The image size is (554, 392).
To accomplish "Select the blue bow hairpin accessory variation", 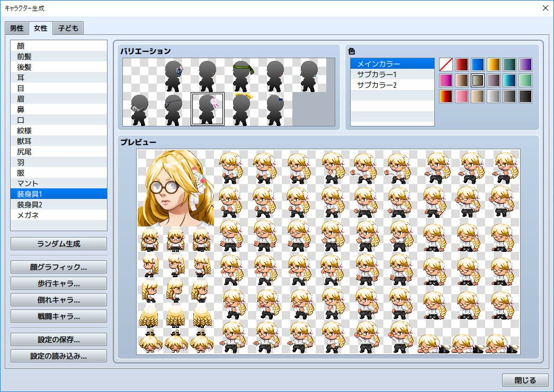I will coord(275,108).
